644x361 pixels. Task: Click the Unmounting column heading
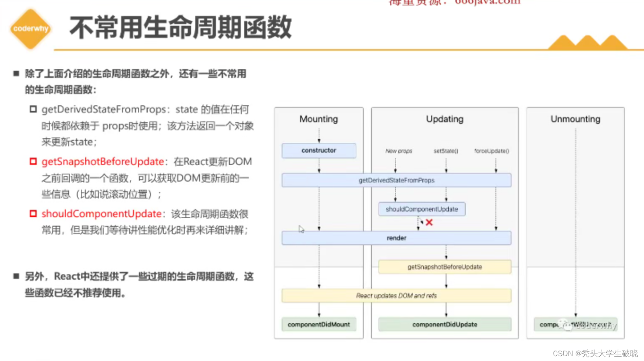click(575, 119)
